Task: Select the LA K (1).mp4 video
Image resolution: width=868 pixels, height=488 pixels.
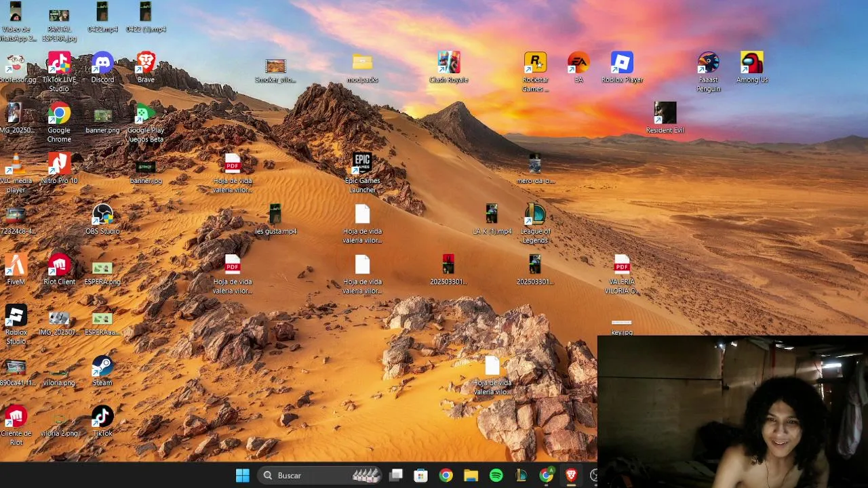Action: tap(492, 219)
